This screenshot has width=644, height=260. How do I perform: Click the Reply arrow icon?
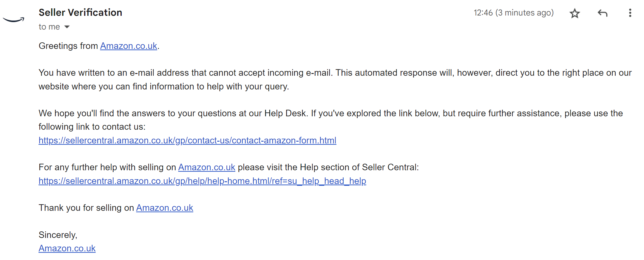[602, 13]
